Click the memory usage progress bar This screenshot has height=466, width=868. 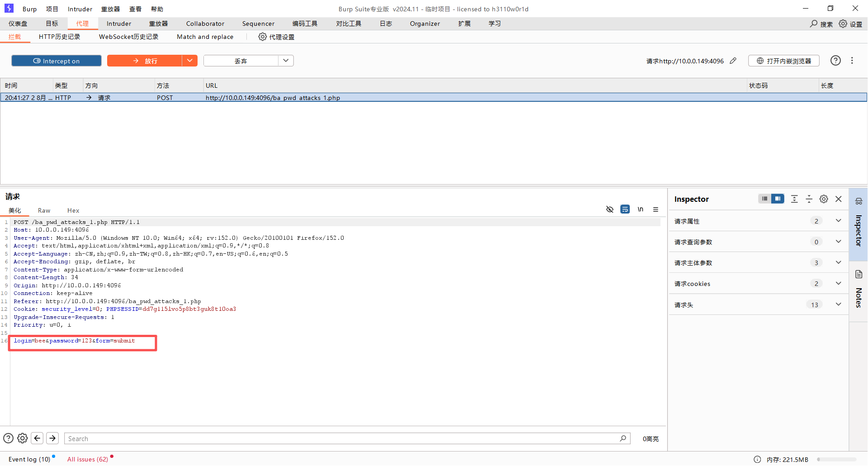point(836,460)
